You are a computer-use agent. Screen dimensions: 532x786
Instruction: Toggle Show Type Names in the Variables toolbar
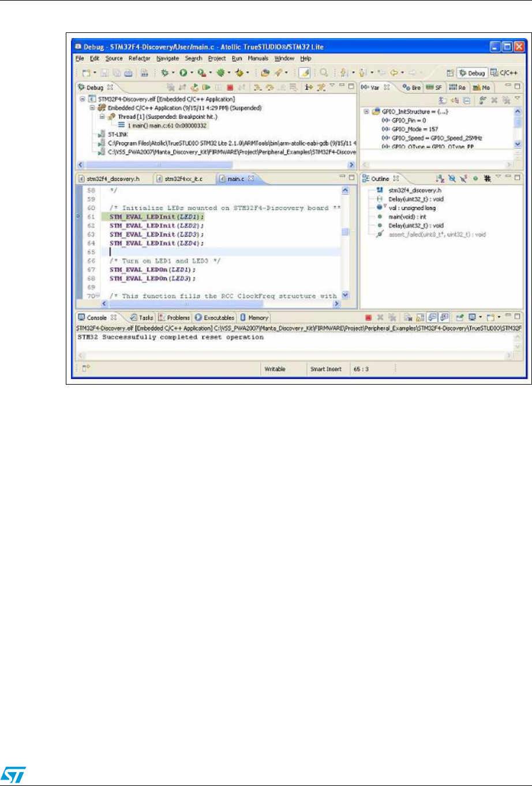coord(443,100)
